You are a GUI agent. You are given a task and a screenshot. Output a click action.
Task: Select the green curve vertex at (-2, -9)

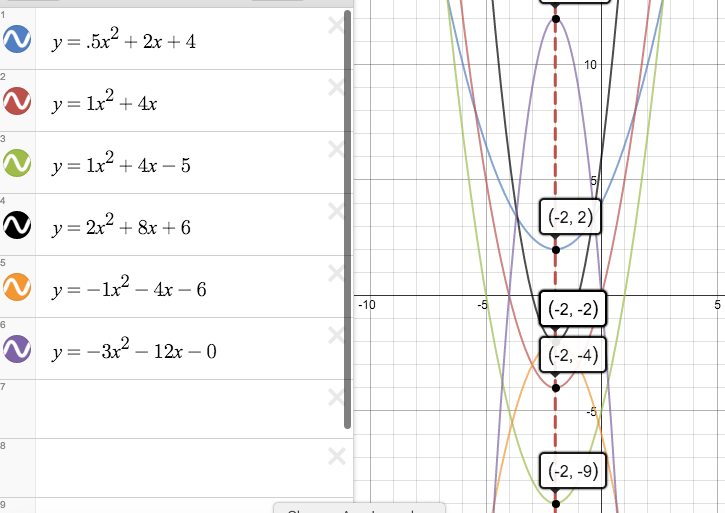pyautogui.click(x=556, y=503)
